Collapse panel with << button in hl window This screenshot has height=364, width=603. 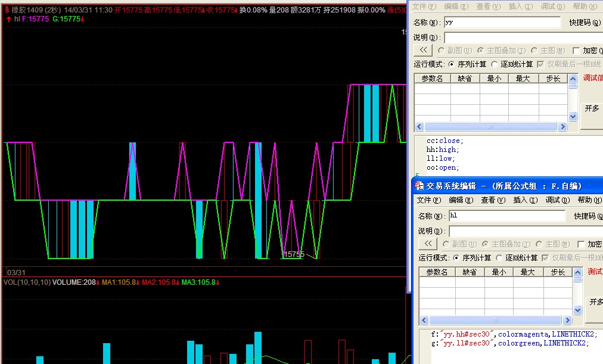428,244
